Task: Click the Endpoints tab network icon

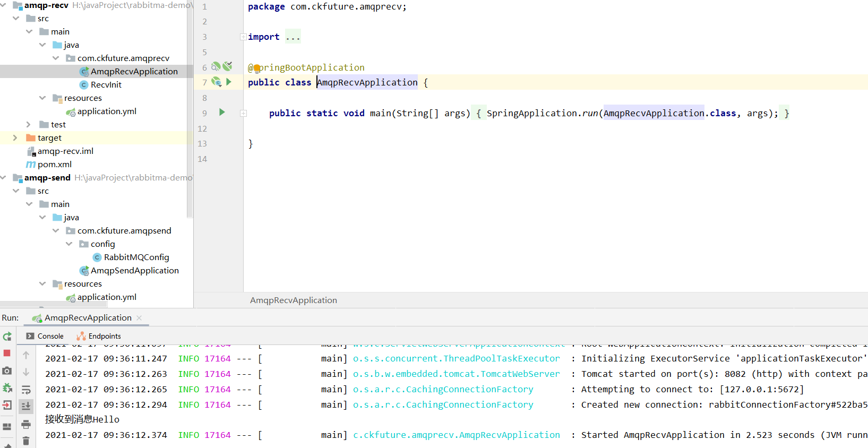Action: pyautogui.click(x=81, y=336)
